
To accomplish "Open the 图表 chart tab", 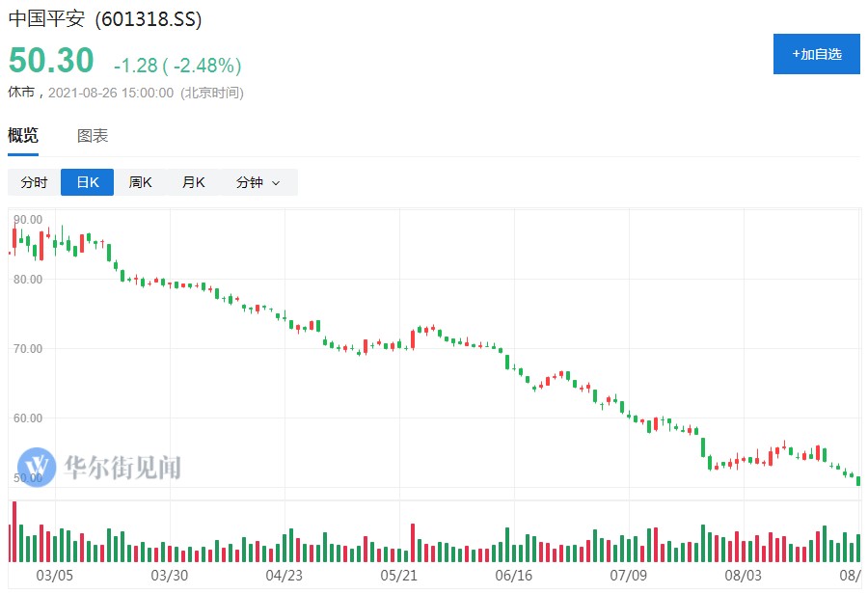I will (93, 136).
